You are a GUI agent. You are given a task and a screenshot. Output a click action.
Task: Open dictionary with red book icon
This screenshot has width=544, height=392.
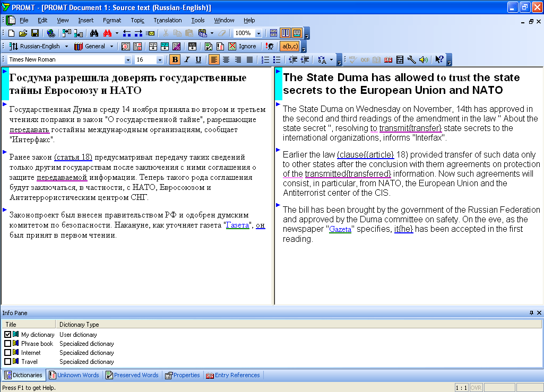(388, 59)
